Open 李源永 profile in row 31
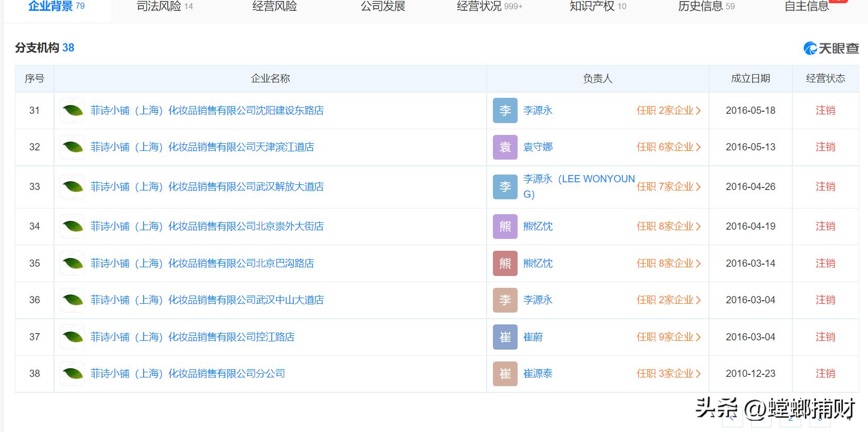The width and height of the screenshot is (868, 432). [538, 110]
